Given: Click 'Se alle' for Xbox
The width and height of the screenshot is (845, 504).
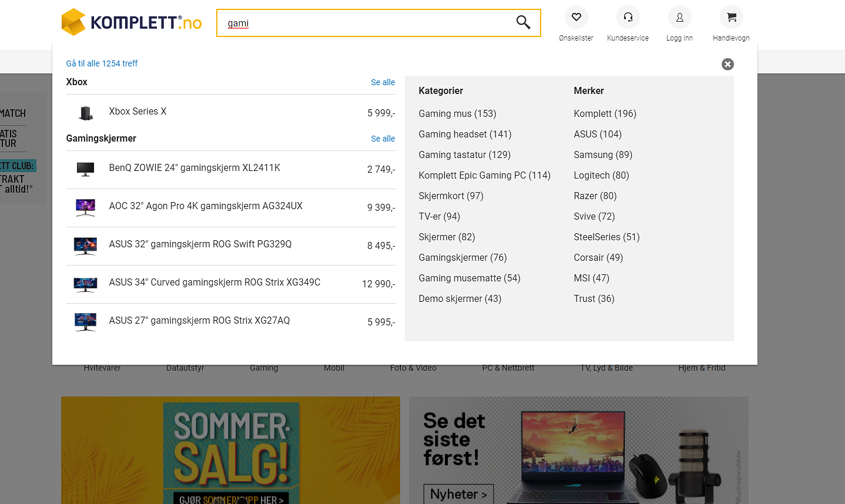Looking at the screenshot, I should [383, 82].
